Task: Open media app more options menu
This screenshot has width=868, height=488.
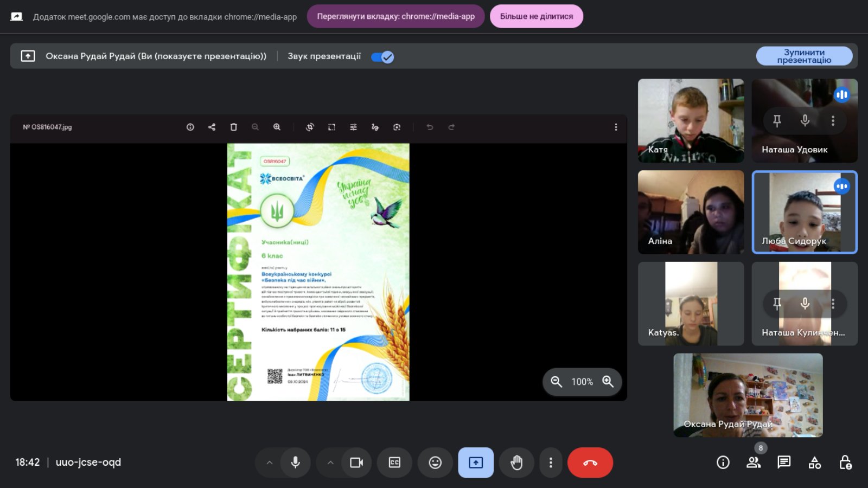Action: pos(616,127)
